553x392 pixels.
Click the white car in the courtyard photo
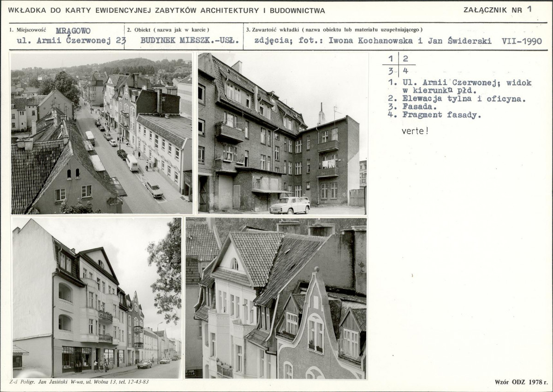click(x=290, y=205)
